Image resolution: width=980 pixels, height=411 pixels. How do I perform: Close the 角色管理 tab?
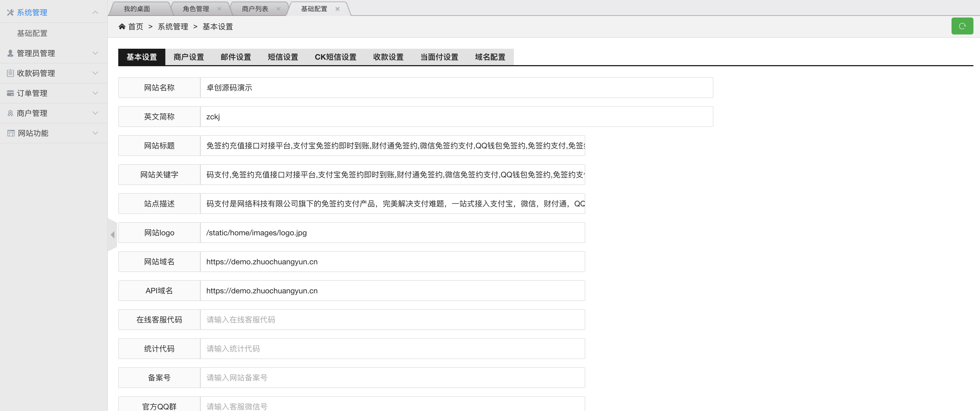219,9
